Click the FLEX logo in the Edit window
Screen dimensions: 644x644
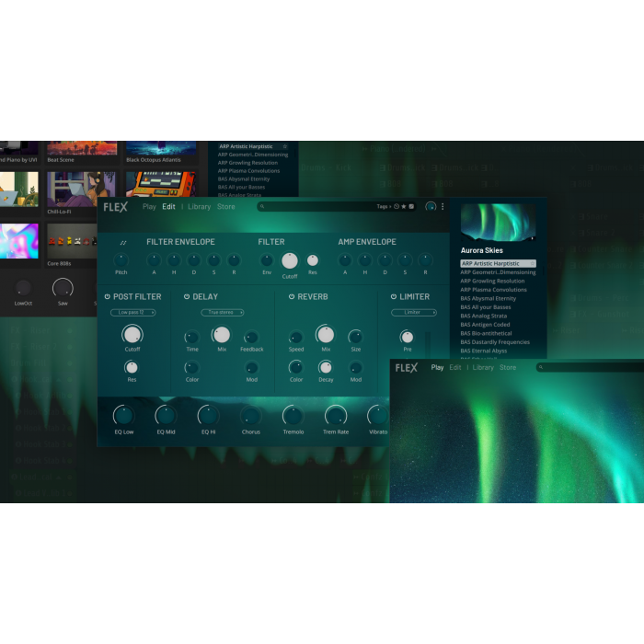tap(115, 207)
